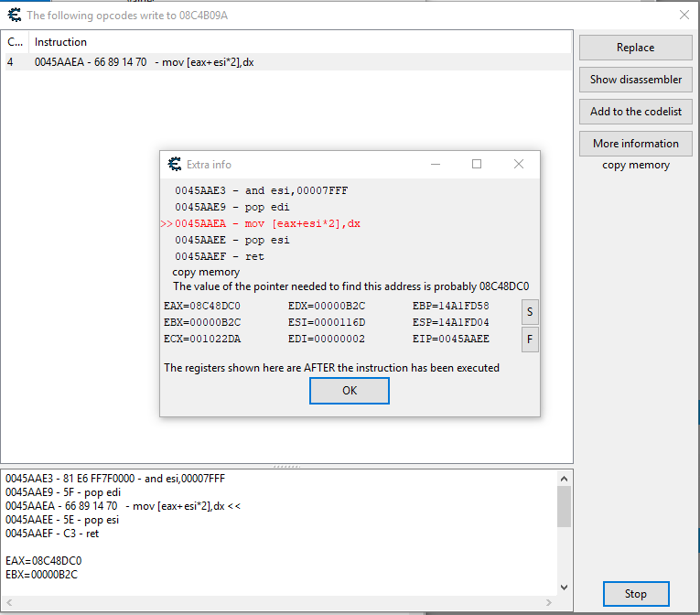Click Cheat Engine icon in Extra info title

coord(174,165)
